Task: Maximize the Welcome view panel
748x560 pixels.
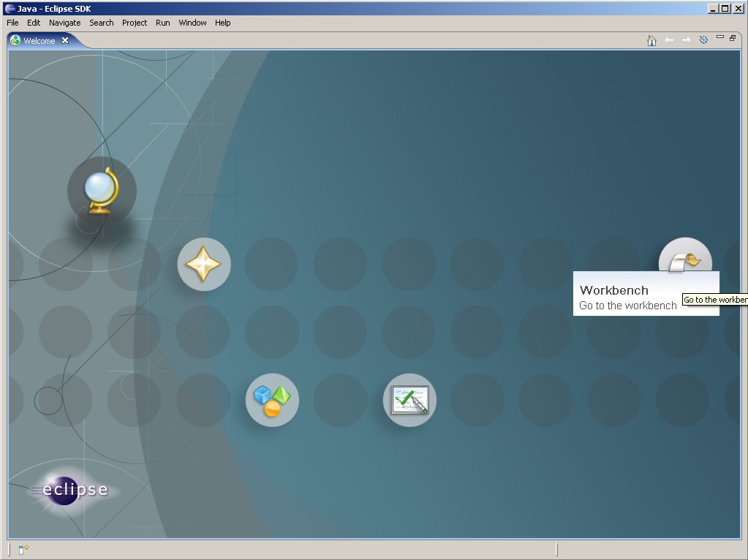Action: tap(733, 38)
